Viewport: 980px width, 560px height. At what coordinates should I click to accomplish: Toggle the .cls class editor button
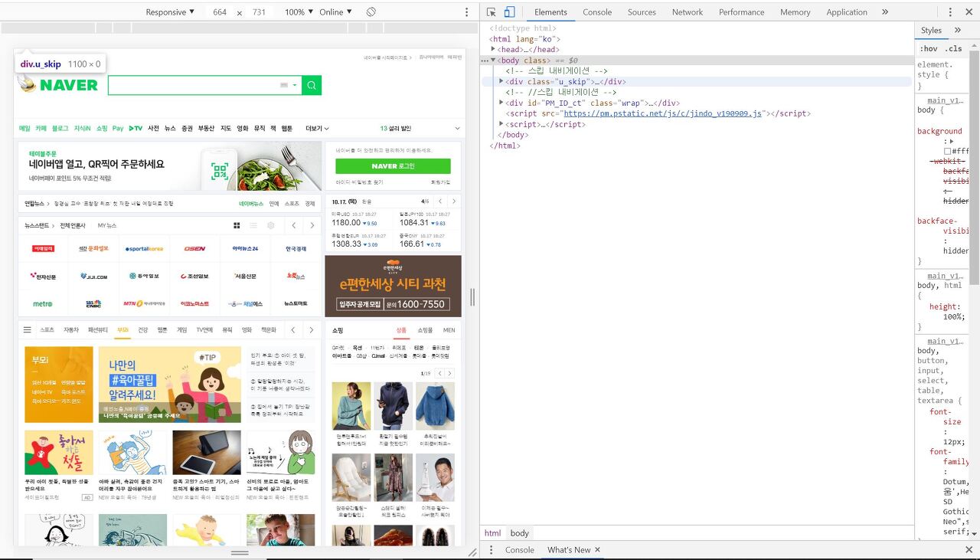[x=954, y=48]
